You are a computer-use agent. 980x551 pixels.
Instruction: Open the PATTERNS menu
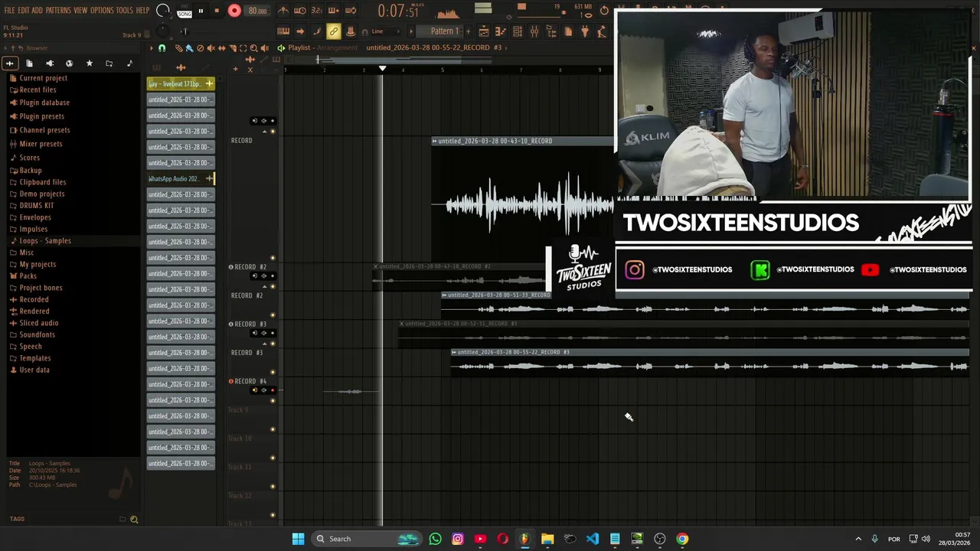point(58,11)
